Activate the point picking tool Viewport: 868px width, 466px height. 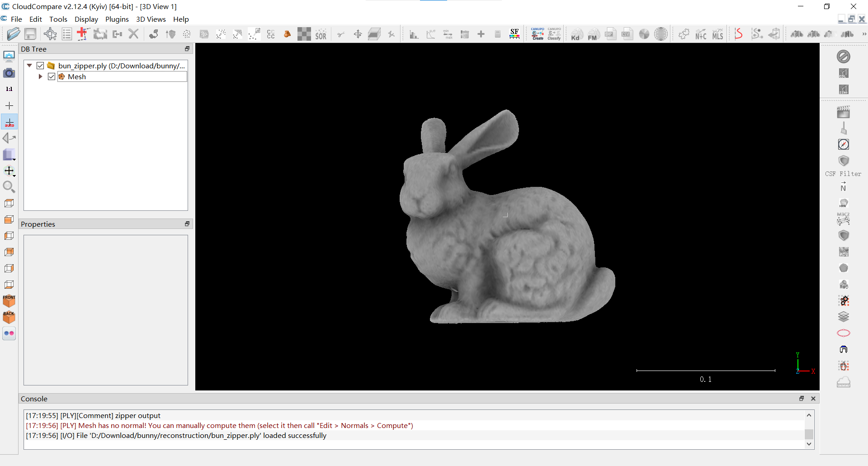pyautogui.click(x=50, y=34)
